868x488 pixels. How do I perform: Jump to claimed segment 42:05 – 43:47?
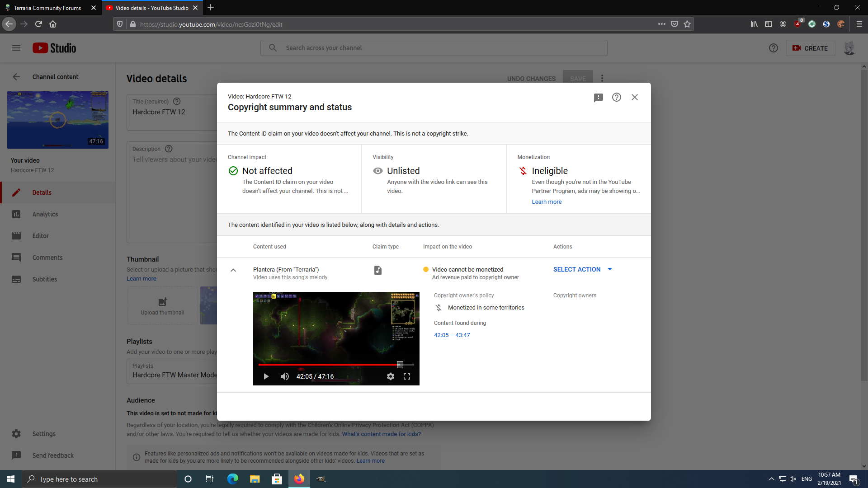[x=452, y=335]
